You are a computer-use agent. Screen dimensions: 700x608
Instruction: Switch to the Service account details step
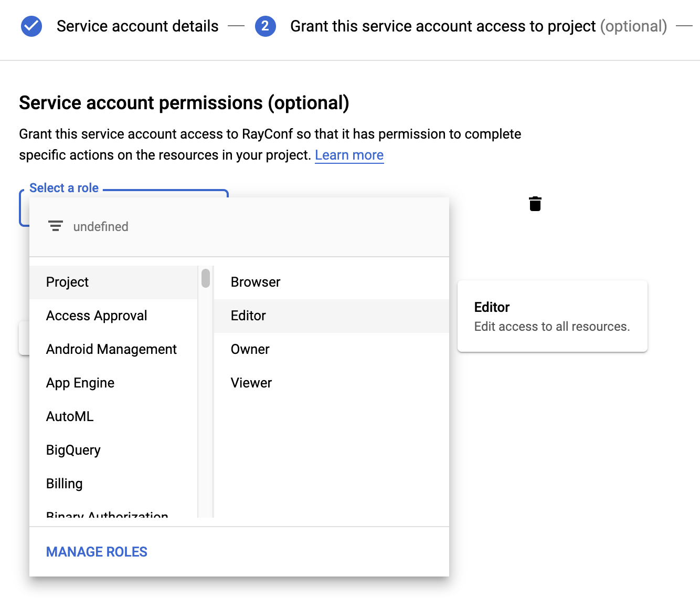[137, 26]
